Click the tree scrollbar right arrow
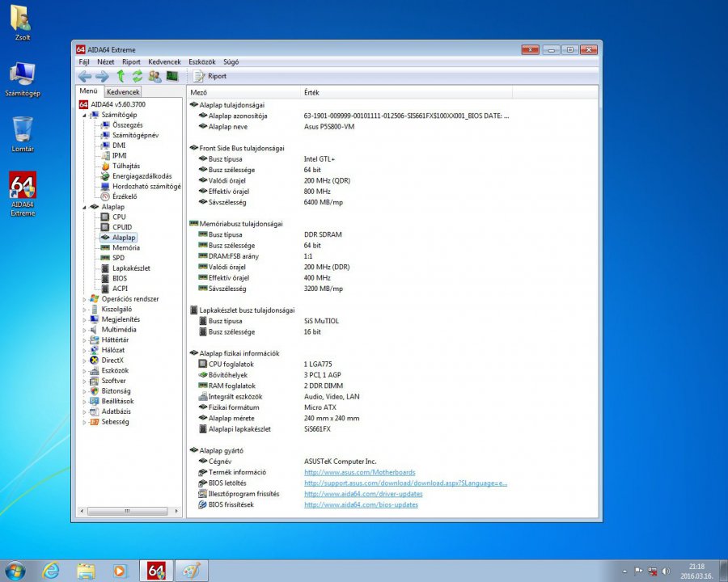Viewport: 728px width, 582px height. 176,511
